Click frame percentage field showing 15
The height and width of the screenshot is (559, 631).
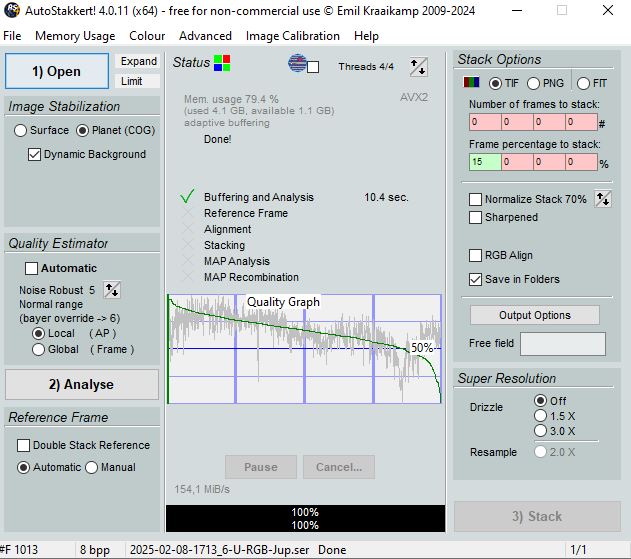(x=485, y=162)
